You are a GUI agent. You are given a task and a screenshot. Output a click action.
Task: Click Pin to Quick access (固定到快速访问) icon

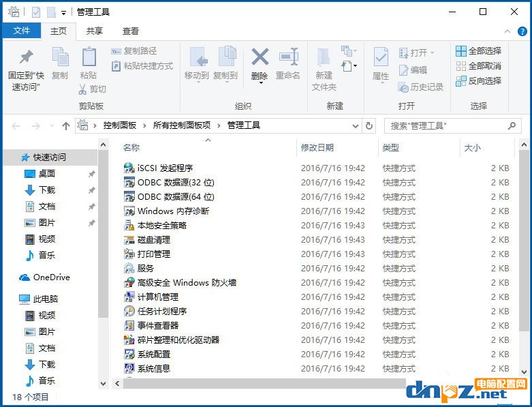pos(26,57)
